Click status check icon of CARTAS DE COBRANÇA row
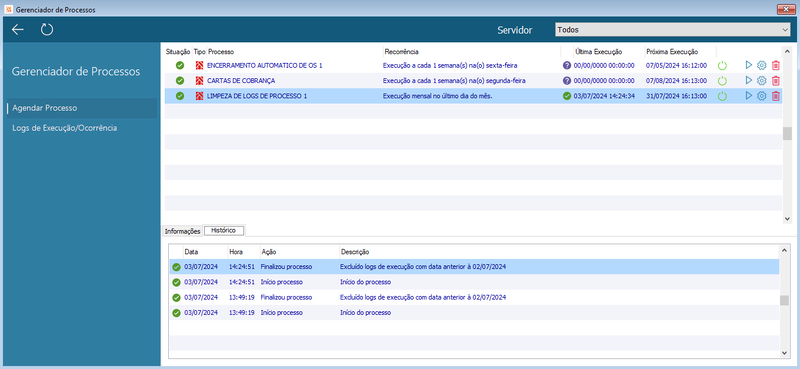The image size is (800, 369). (180, 81)
